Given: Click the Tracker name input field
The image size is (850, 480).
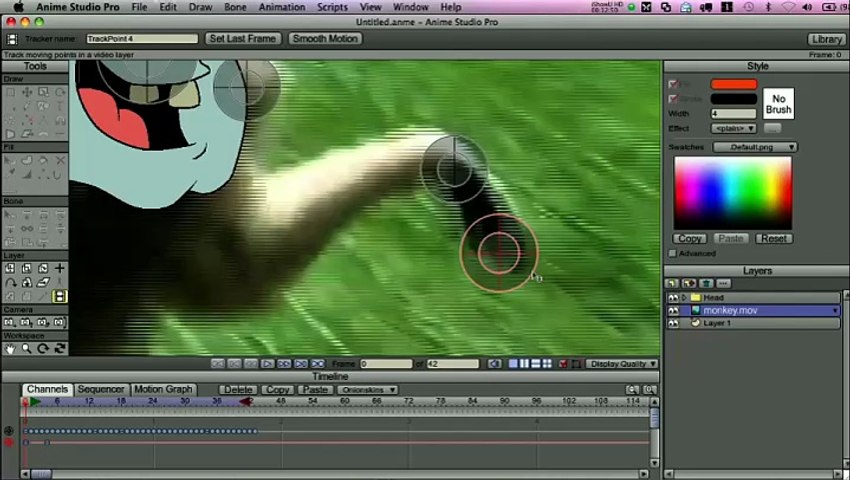Looking at the screenshot, I should [142, 39].
